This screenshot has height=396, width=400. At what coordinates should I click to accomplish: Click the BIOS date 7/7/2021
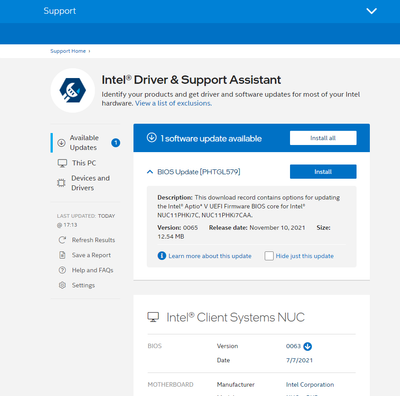coord(299,360)
